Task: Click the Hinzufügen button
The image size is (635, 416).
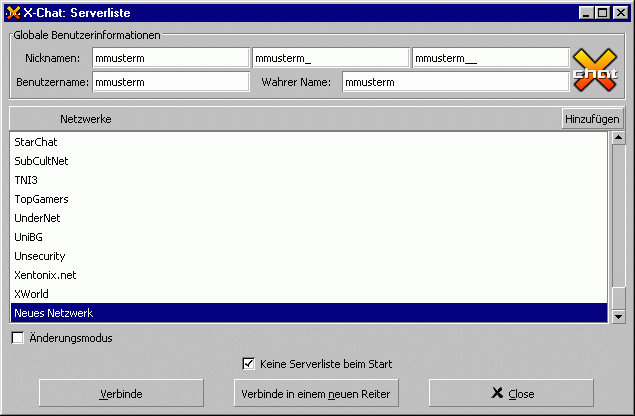Action: 592,119
